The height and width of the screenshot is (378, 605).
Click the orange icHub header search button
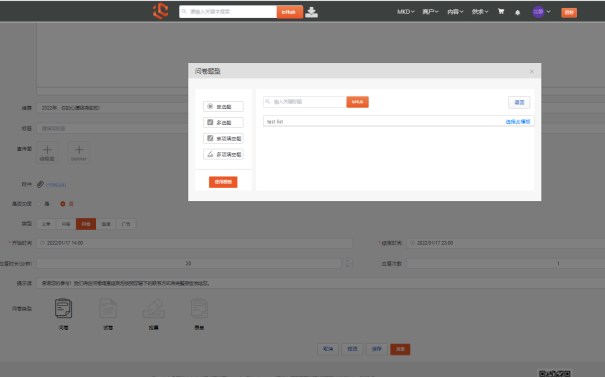pyautogui.click(x=289, y=12)
